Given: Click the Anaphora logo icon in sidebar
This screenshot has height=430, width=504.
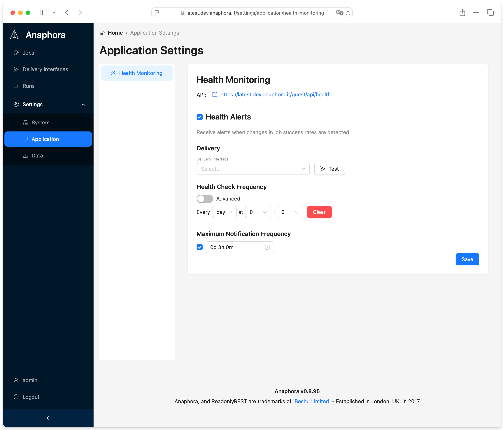Looking at the screenshot, I should (14, 34).
